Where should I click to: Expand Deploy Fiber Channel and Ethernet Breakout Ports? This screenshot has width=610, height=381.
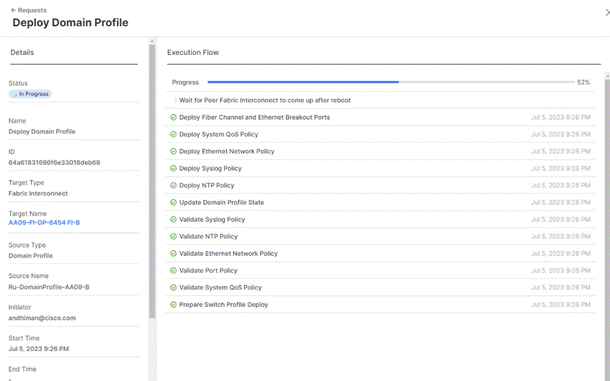tap(254, 117)
